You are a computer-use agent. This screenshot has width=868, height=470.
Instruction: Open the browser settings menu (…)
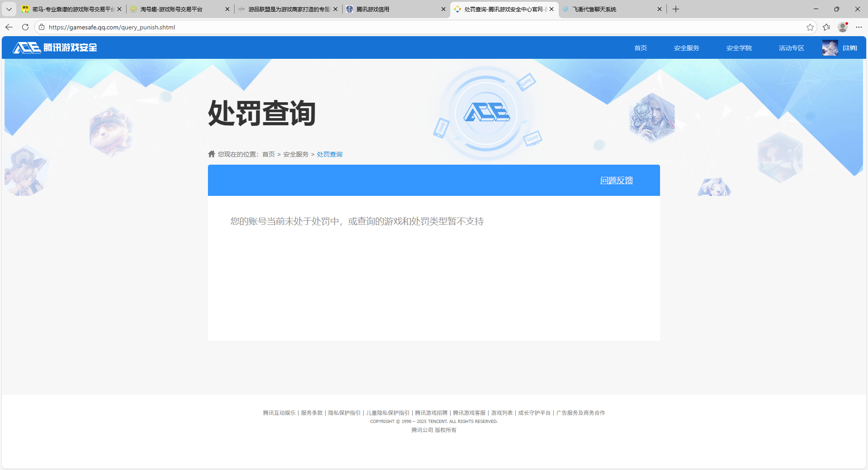[x=859, y=27]
